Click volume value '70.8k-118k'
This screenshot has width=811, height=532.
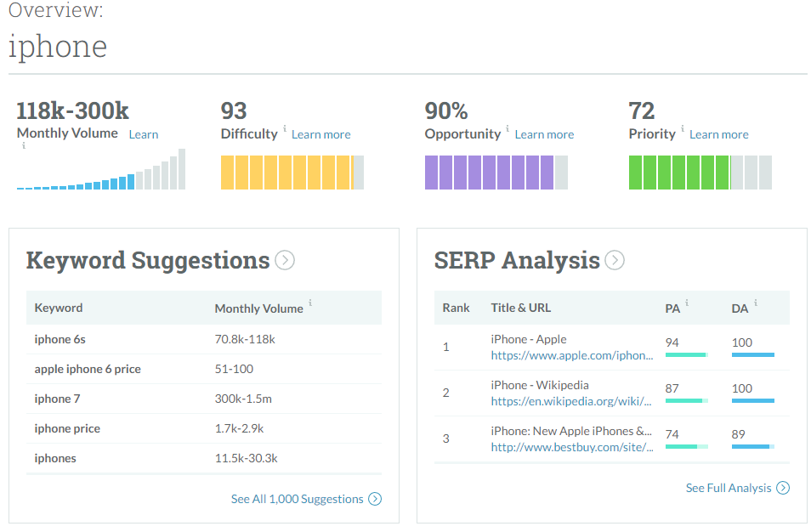(245, 339)
